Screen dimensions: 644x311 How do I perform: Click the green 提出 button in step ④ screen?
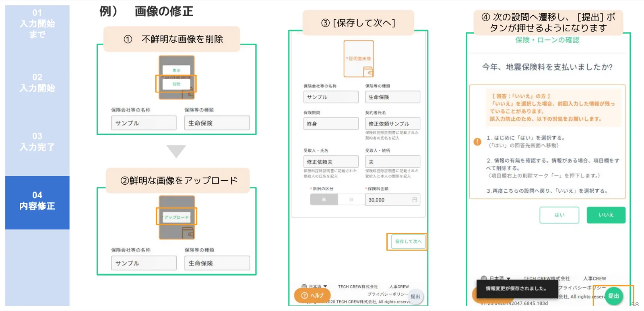(x=614, y=296)
